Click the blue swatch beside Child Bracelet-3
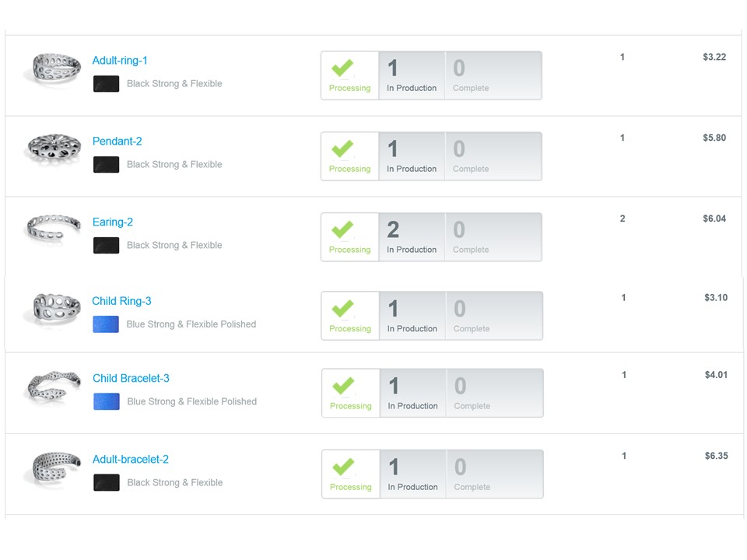747x560 pixels. point(106,401)
